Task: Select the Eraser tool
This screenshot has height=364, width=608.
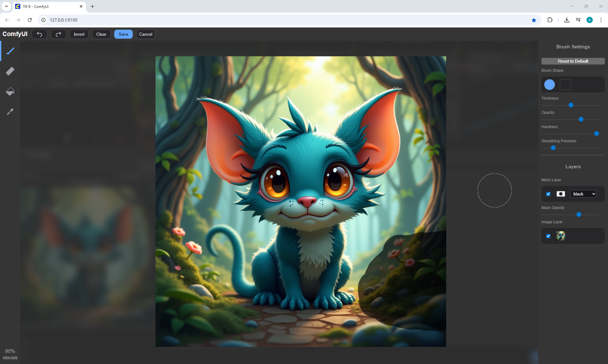Action: pos(10,71)
